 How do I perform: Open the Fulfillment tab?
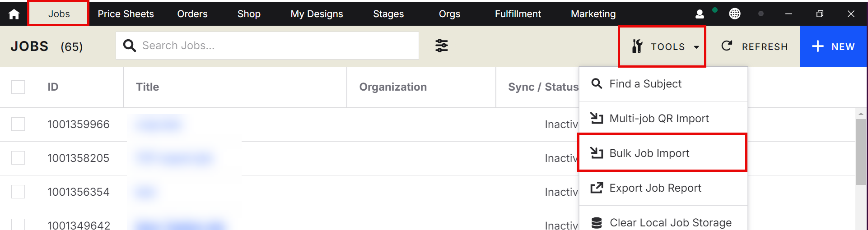point(518,14)
